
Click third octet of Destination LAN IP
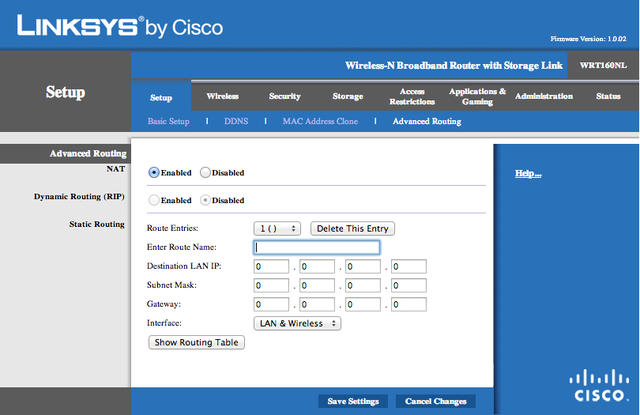tap(363, 266)
